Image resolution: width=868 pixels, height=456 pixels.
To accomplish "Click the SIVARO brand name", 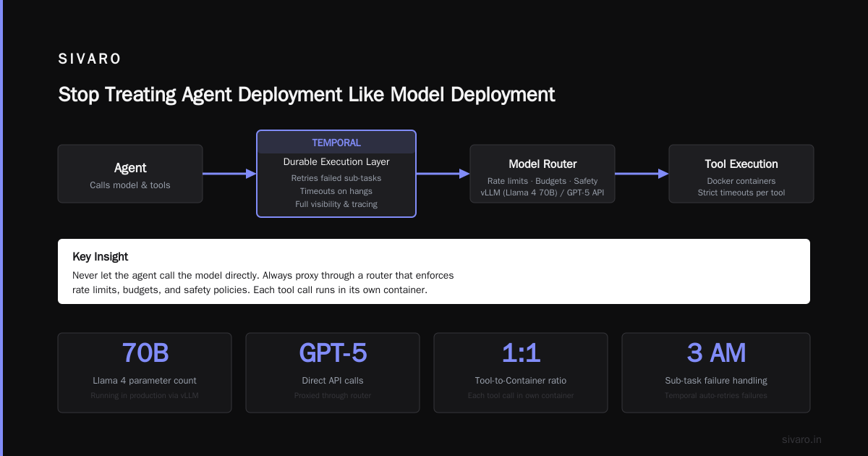I will [90, 59].
